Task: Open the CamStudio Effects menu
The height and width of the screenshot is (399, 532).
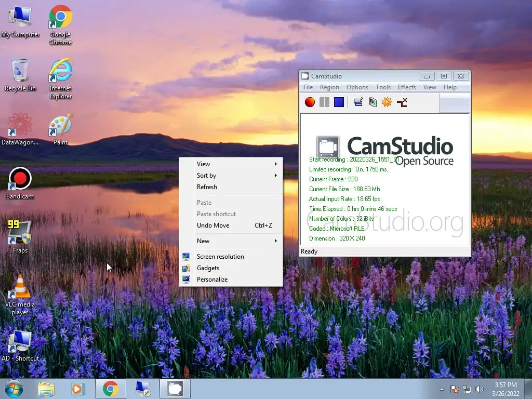Action: pyautogui.click(x=407, y=87)
